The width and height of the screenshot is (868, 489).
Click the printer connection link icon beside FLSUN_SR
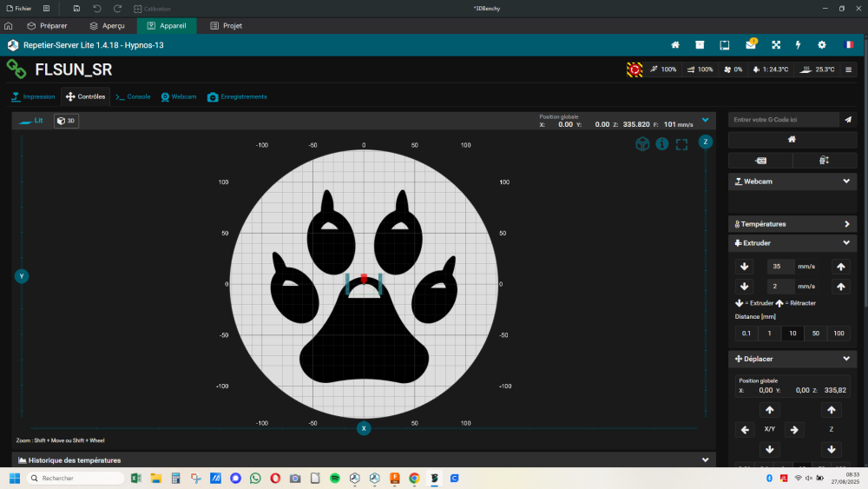[x=16, y=69]
